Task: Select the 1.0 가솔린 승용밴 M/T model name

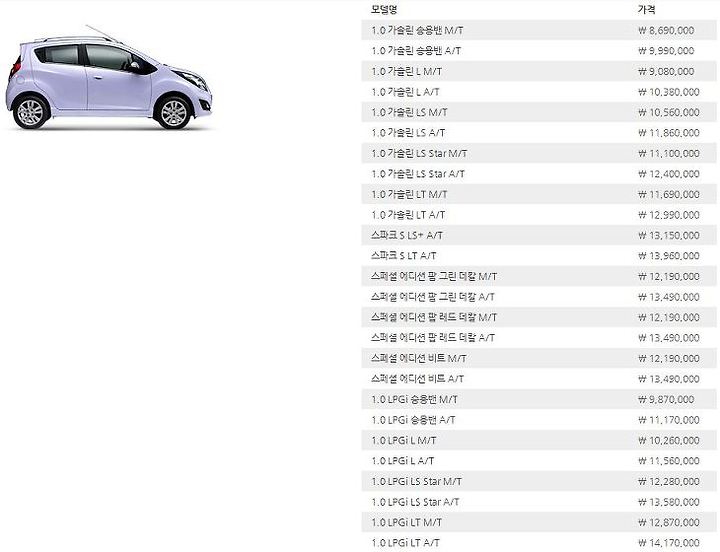Action: 417,30
